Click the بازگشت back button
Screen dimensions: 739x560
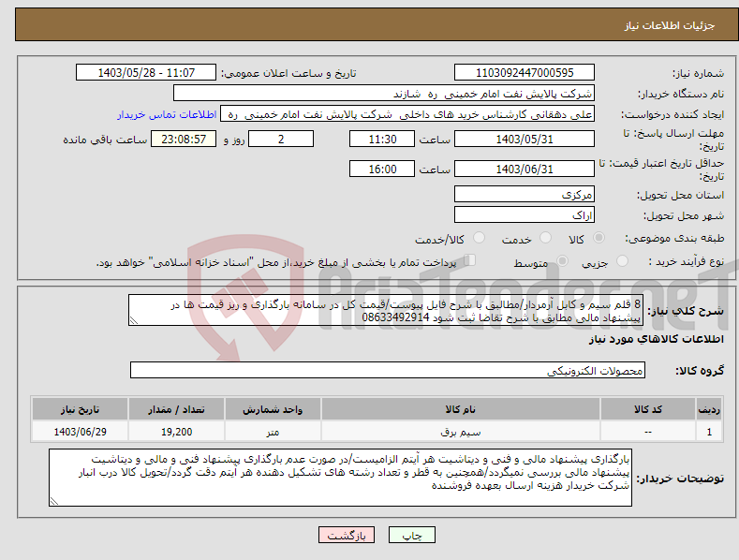click(x=347, y=535)
